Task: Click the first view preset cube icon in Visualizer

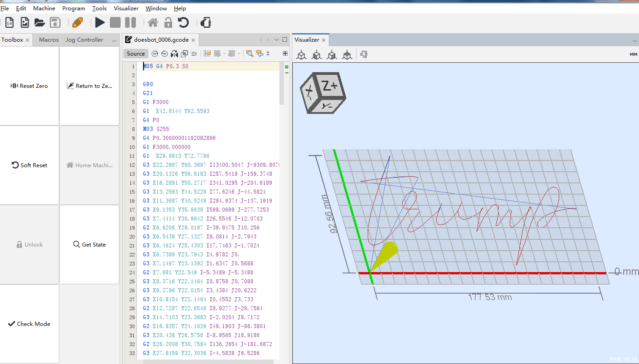Action: pos(302,55)
